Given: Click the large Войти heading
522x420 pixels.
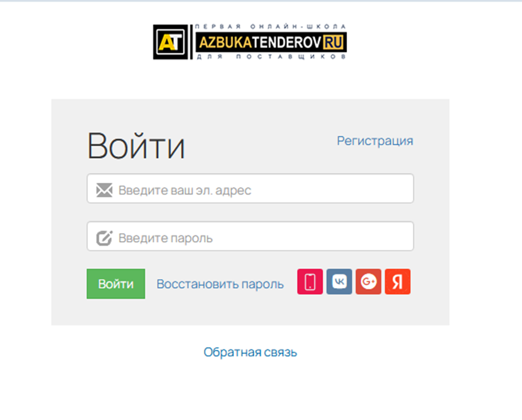Looking at the screenshot, I should tap(136, 146).
